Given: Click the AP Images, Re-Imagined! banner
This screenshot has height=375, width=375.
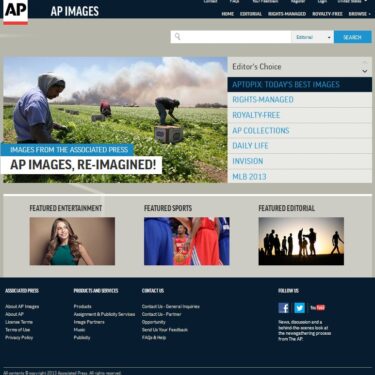Looking at the screenshot, I should click(82, 165).
